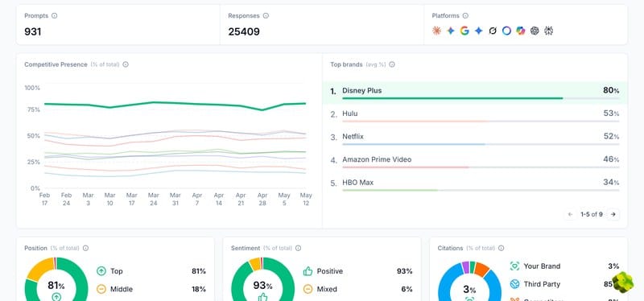644x301 pixels.
Task: Go to next page of top brands
Action: pyautogui.click(x=613, y=214)
